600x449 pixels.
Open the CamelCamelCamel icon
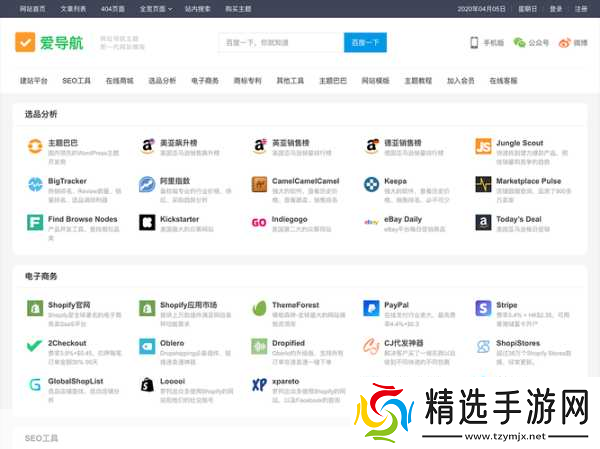coord(259,184)
